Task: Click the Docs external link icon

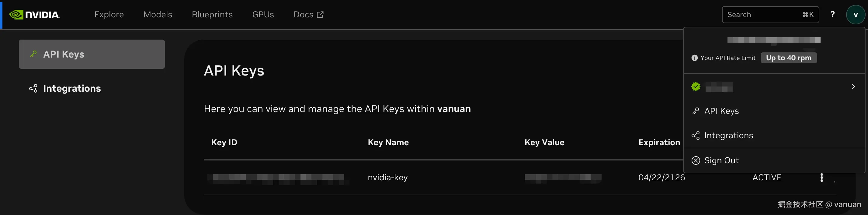Action: tap(320, 15)
